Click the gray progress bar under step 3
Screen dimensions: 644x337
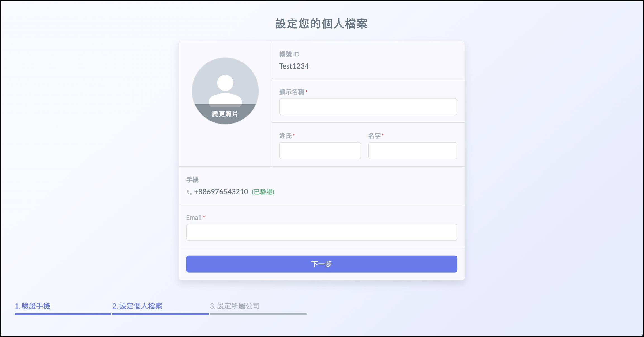pos(258,314)
